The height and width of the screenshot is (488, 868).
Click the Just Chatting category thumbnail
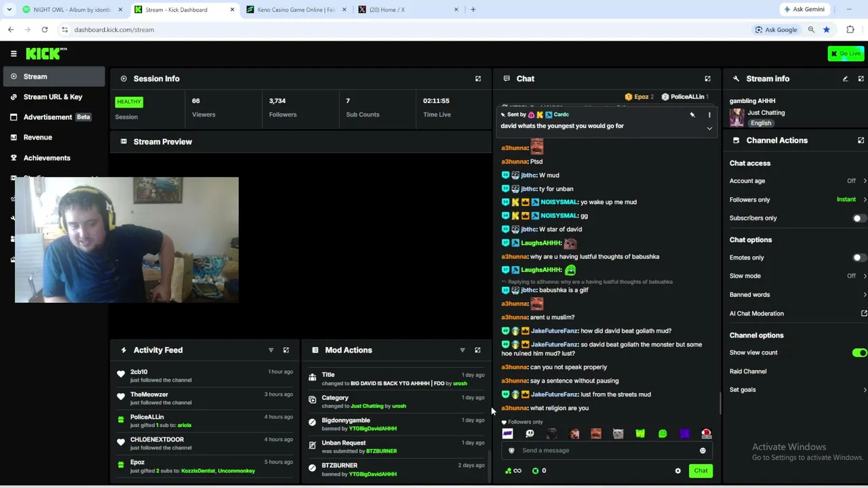737,118
